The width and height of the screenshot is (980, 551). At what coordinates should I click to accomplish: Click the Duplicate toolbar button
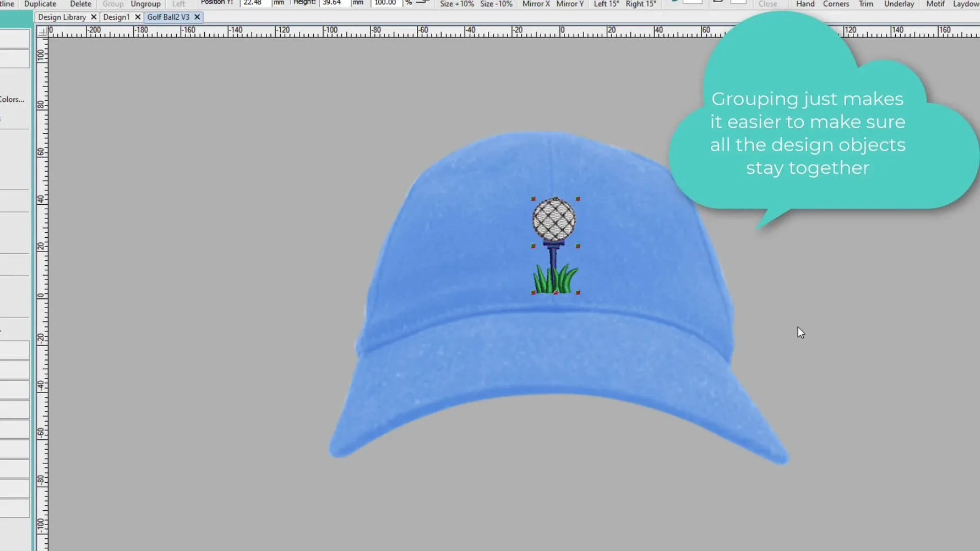[40, 4]
